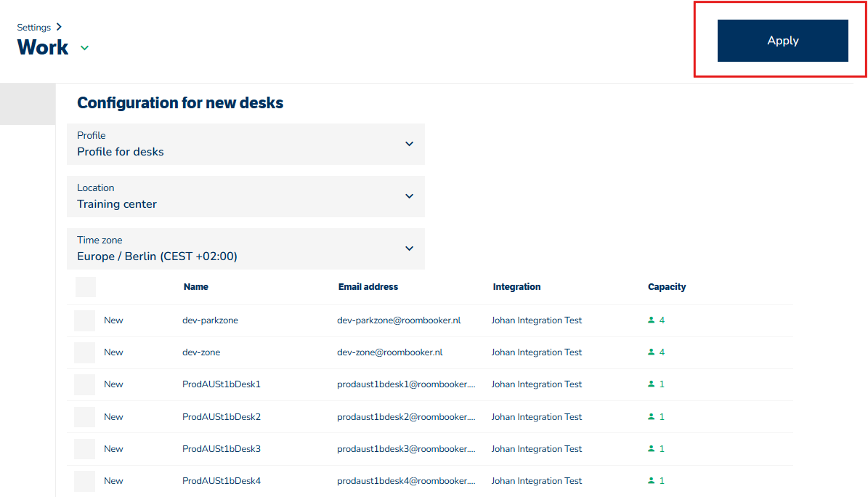This screenshot has height=497, width=868.
Task: Click the Apply button
Action: 782,41
